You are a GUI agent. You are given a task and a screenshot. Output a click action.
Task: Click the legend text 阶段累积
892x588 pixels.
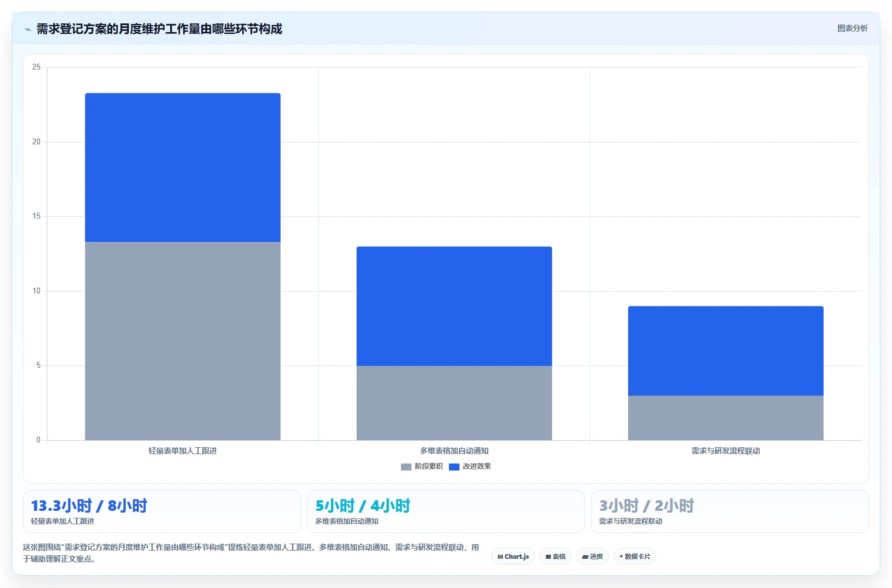click(x=429, y=466)
